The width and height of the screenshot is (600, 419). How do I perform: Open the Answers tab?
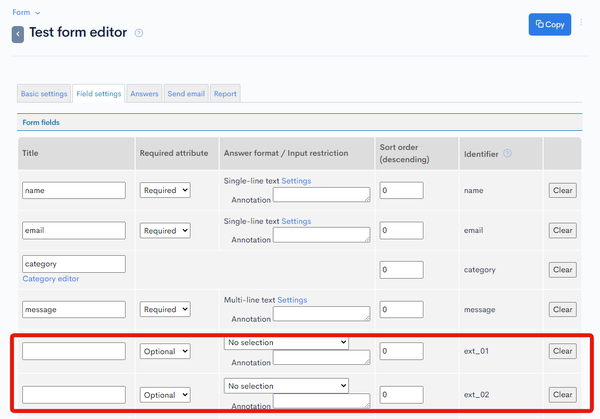point(144,94)
